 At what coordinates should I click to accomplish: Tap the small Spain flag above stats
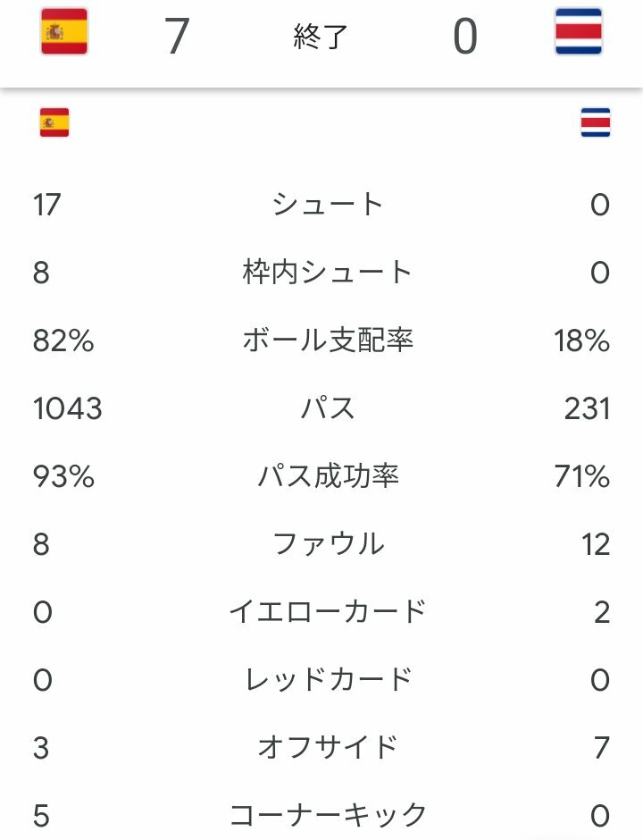coord(54,122)
